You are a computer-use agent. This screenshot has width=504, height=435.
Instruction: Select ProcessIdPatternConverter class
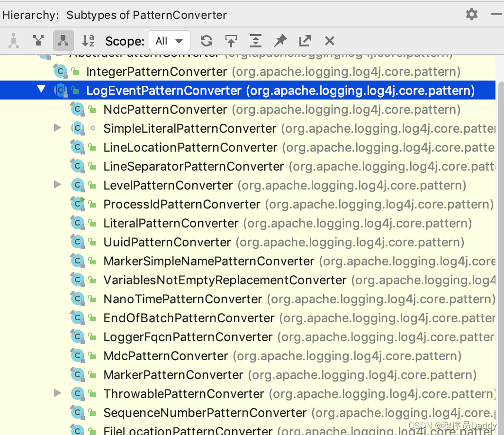click(181, 205)
